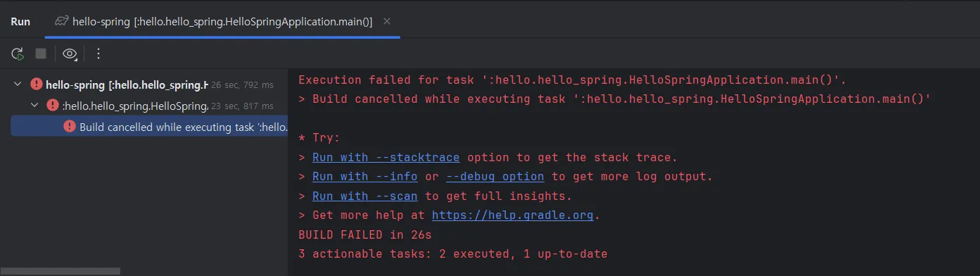Toggle the eye view filter icon
The height and width of the screenshot is (276, 980).
(x=69, y=54)
